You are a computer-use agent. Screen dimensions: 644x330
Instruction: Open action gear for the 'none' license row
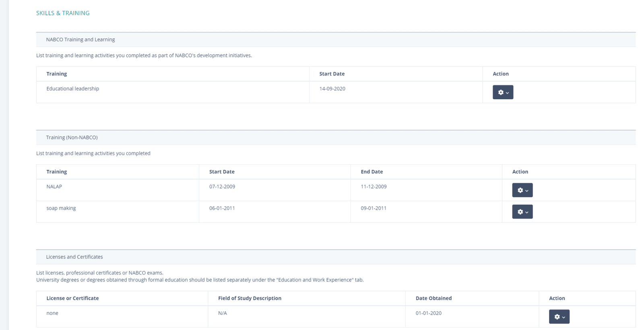pos(559,317)
